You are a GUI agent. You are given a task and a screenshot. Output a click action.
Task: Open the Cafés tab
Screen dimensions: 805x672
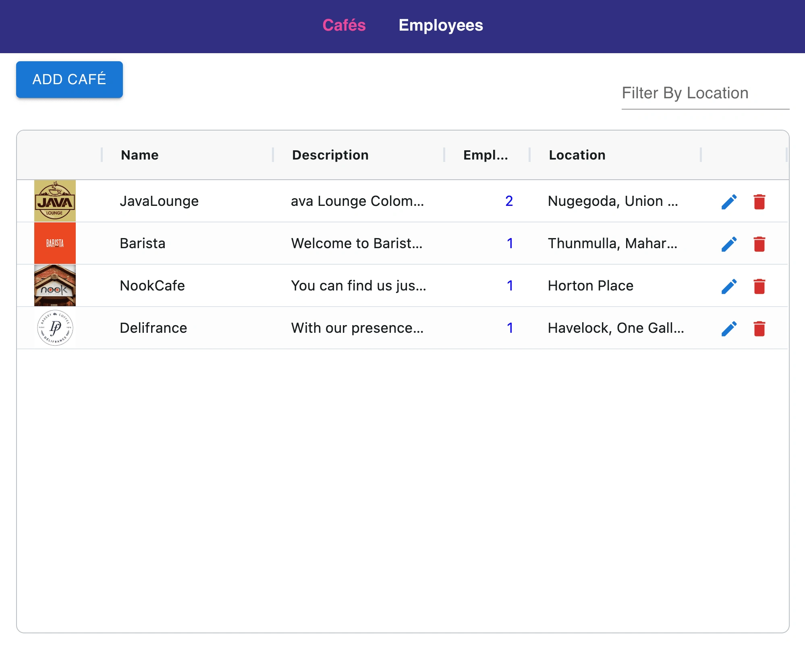click(344, 25)
